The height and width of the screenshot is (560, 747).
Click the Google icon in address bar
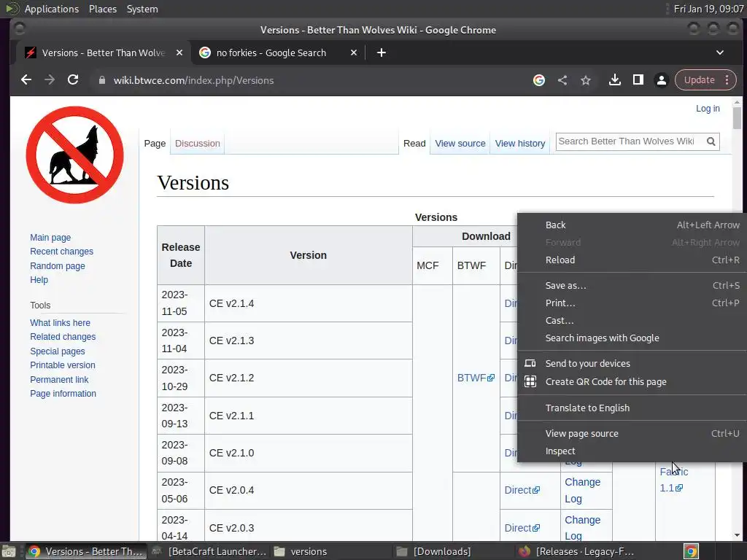539,80
